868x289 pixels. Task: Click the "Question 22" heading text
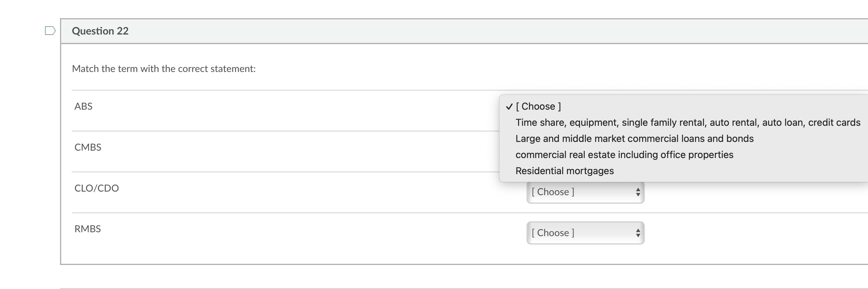100,31
